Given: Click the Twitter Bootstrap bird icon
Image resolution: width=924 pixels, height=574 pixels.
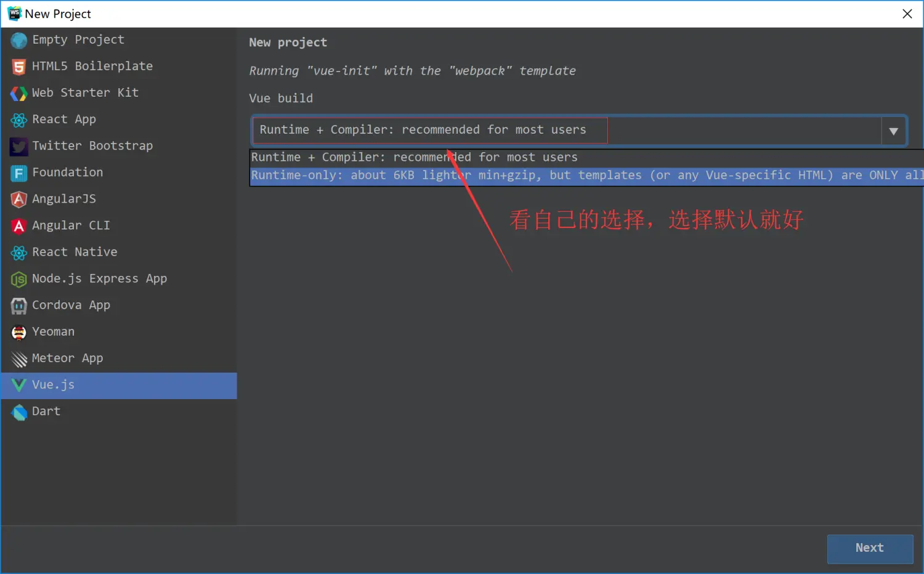Looking at the screenshot, I should tap(19, 146).
